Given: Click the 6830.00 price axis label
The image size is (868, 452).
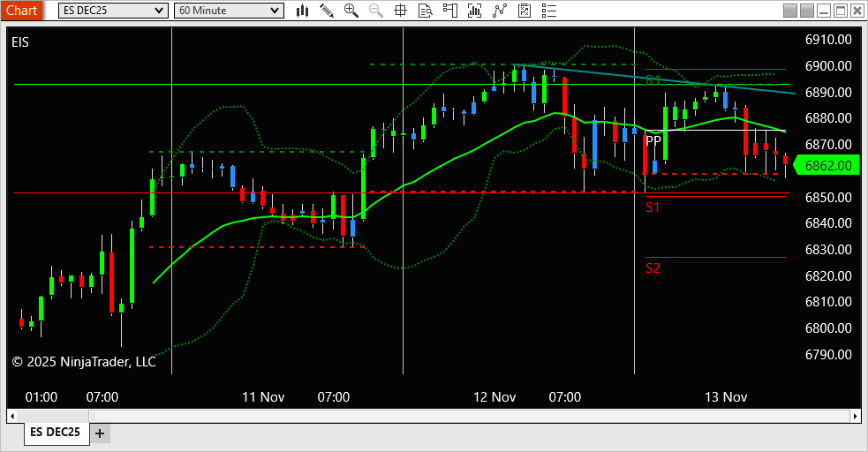Looking at the screenshot, I should [828, 250].
